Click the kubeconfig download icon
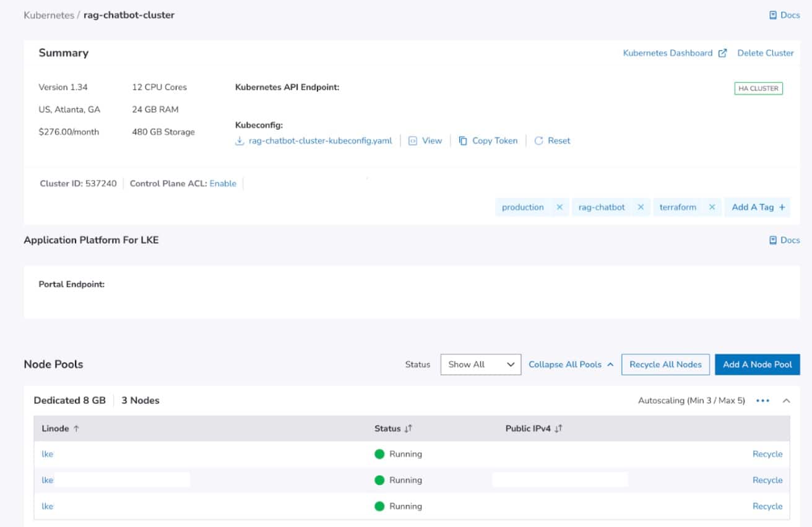 (240, 141)
